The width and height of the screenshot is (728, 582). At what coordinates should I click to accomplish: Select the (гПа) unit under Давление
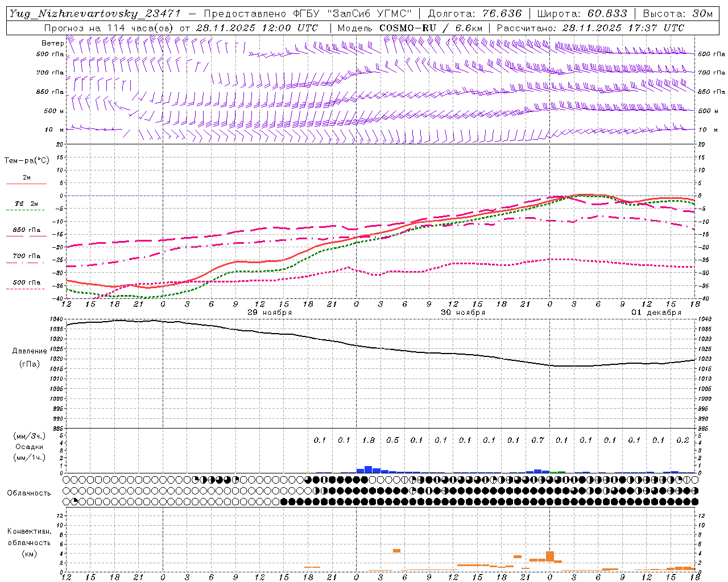tap(30, 364)
